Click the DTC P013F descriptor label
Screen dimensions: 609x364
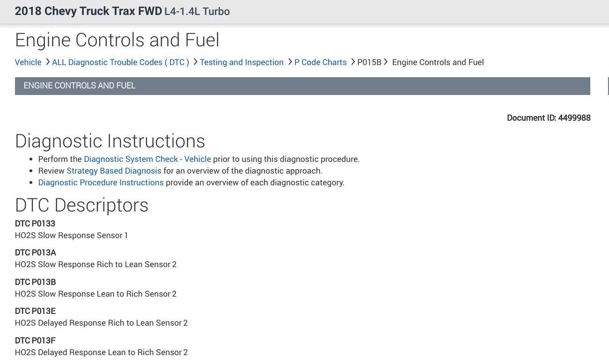[35, 341]
